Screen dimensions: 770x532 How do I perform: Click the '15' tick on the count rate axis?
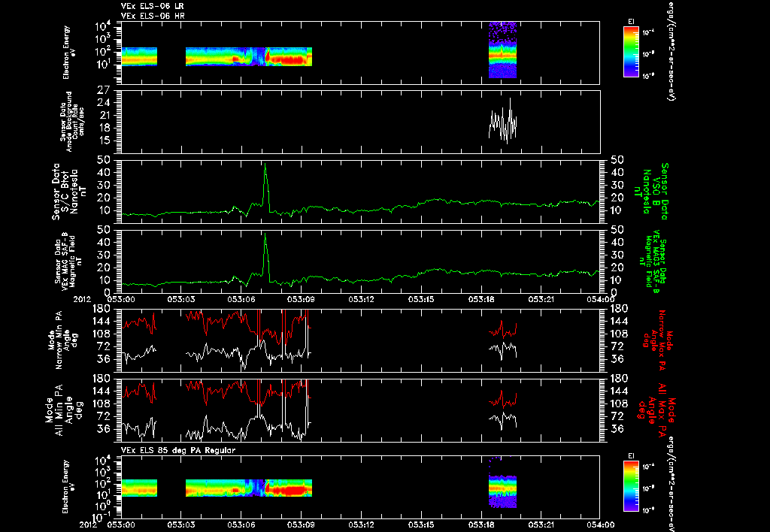(105, 141)
